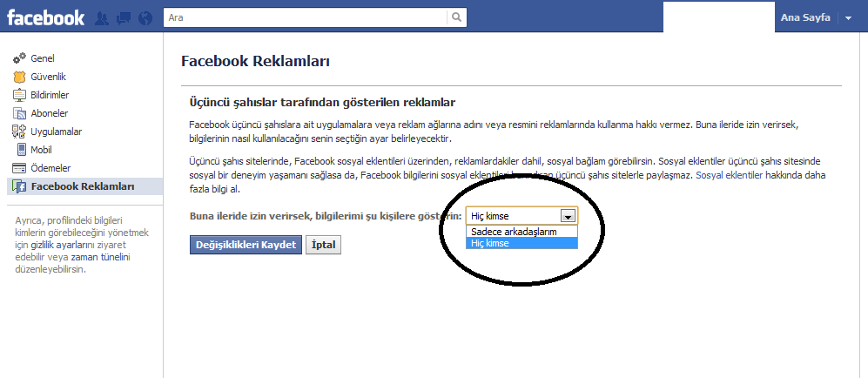Viewport: 868px width, 378px height.
Task: Choose highlighted Hiç kimse option in list
Action: (521, 243)
